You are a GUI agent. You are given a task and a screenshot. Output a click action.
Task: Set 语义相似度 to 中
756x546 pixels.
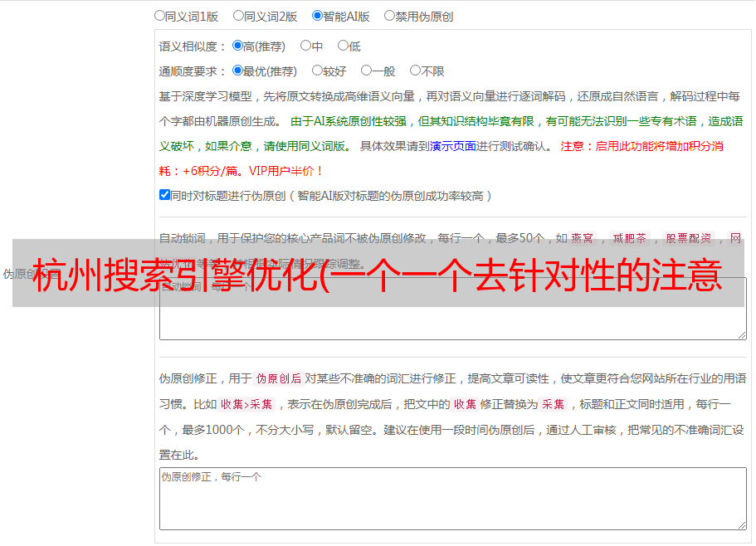click(305, 46)
